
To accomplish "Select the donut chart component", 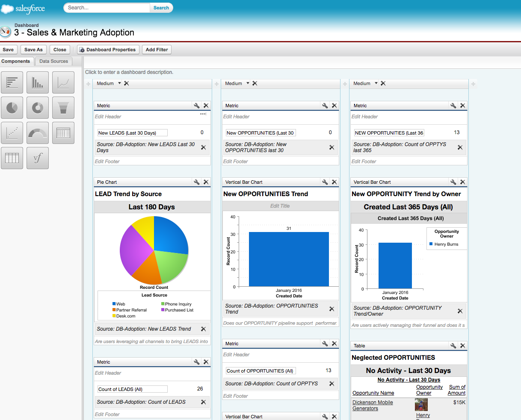I will (38, 108).
